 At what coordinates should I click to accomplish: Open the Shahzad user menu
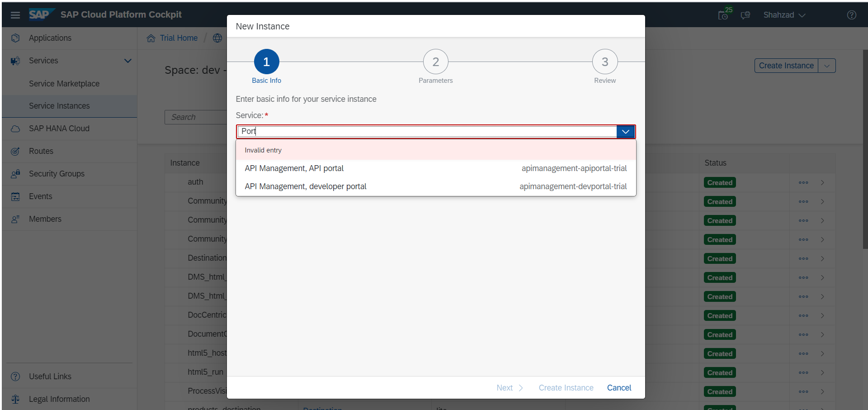784,14
